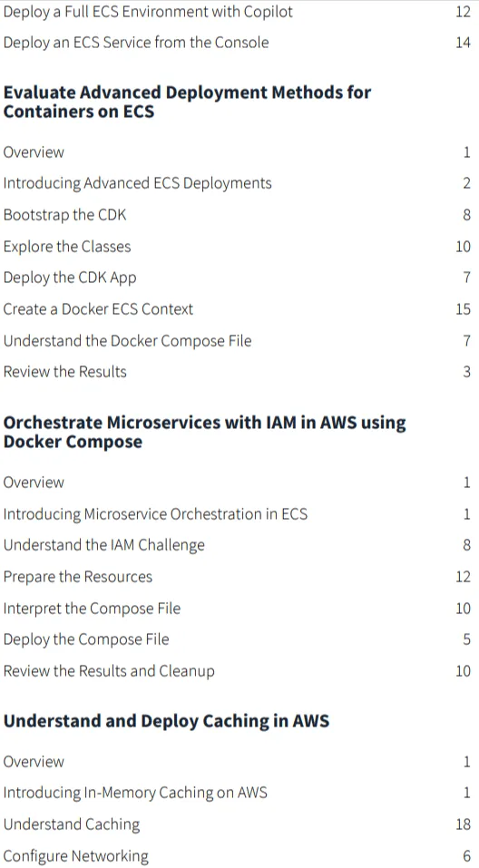The height and width of the screenshot is (868, 479).
Task: Click 'Understand and Deploy Caching in AWS' heading
Action: point(166,721)
